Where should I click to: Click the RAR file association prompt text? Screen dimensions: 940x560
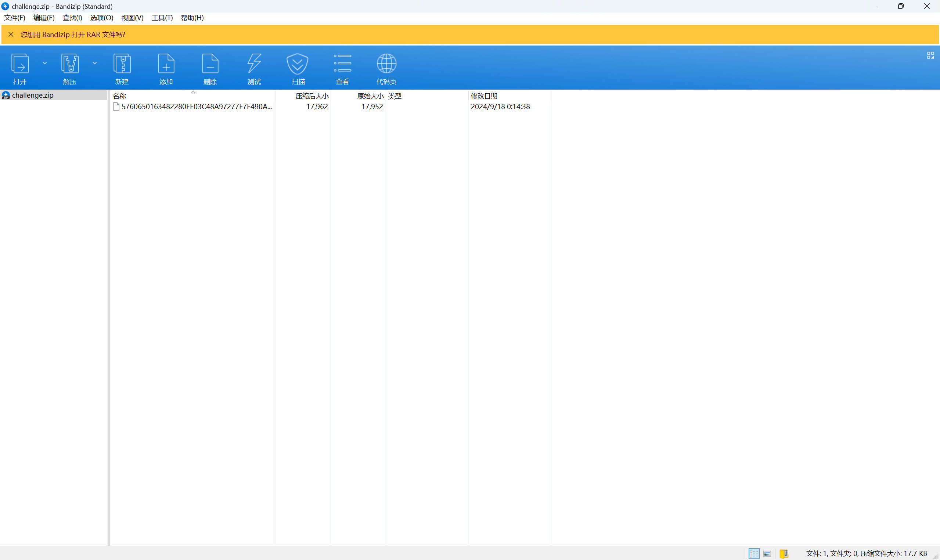(x=73, y=35)
